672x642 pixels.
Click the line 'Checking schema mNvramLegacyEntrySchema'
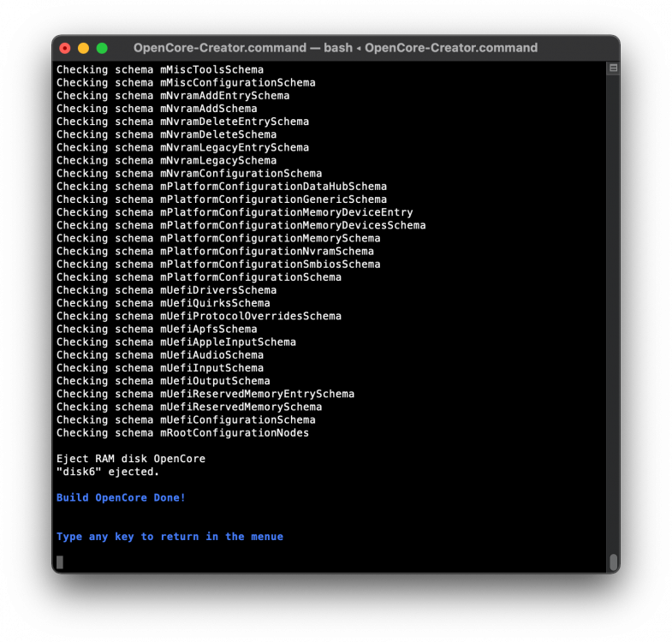tap(182, 147)
